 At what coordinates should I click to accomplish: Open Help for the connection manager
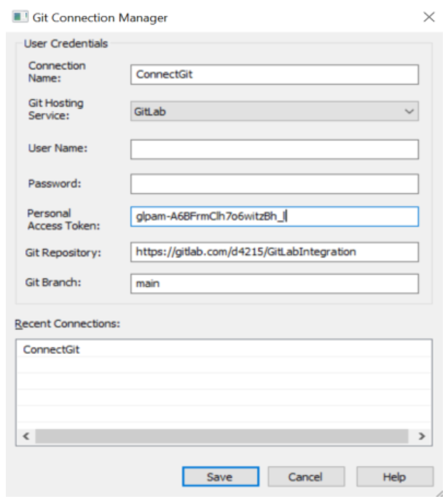[394, 477]
